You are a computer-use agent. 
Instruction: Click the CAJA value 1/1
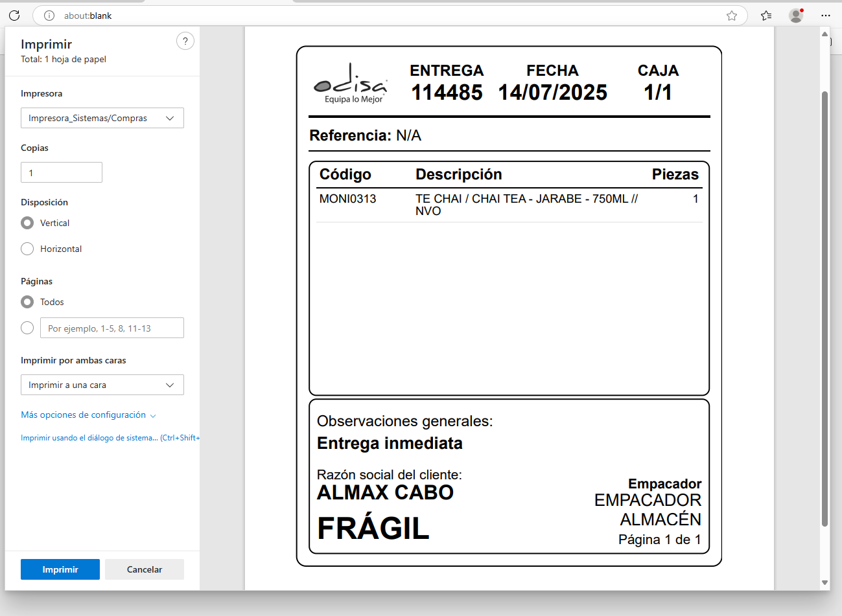pos(658,93)
